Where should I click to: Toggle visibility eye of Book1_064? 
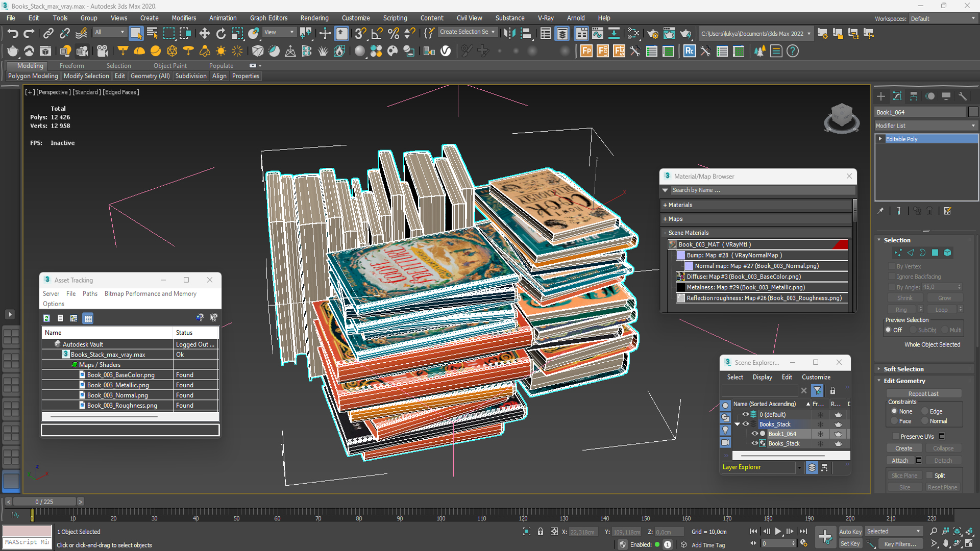pos(754,434)
